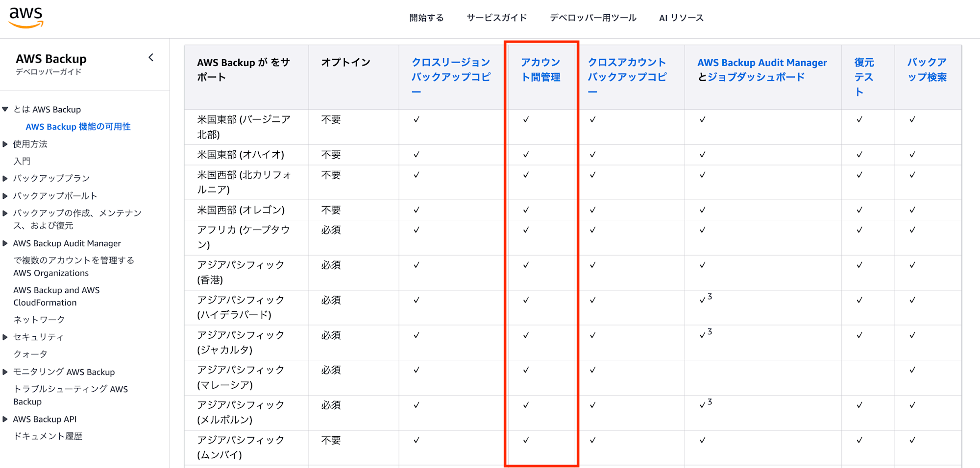
Task: Open AWS Backup and AWS CloudFormation page
Action: pos(56,296)
